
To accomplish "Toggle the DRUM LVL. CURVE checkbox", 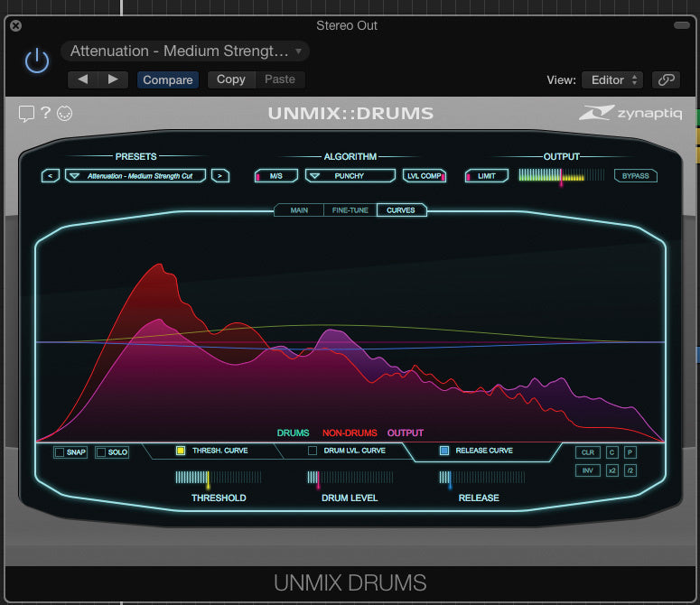I will [x=313, y=451].
